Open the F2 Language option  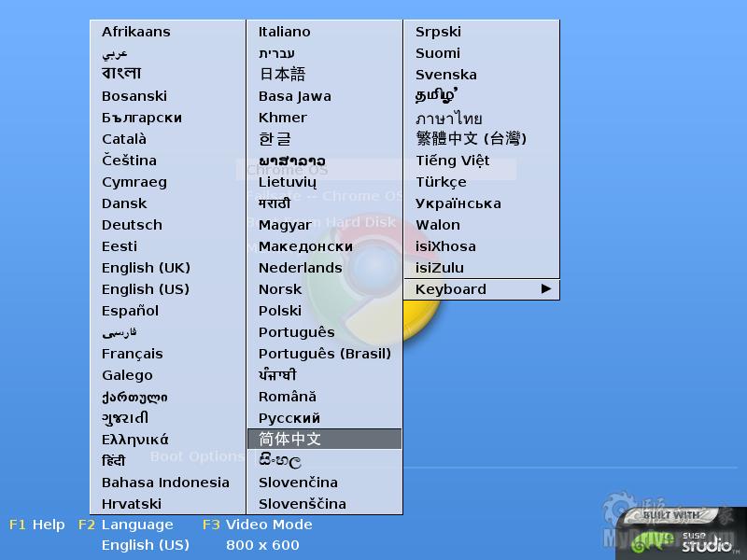pyautogui.click(x=126, y=525)
